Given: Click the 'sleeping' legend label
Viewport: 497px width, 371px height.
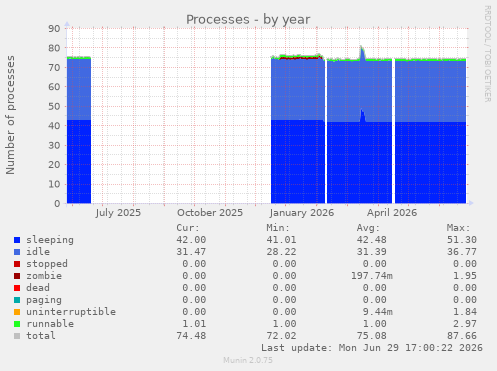Looking at the screenshot, I should [x=50, y=240].
